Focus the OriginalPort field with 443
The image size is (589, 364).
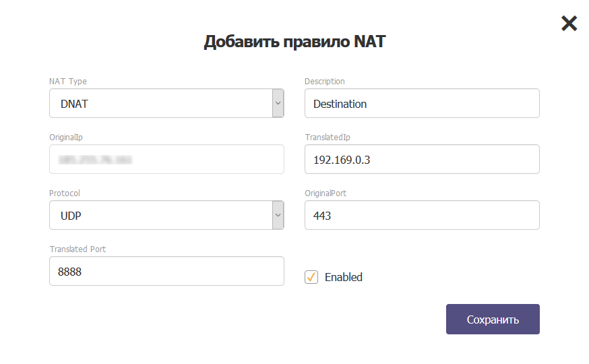422,216
